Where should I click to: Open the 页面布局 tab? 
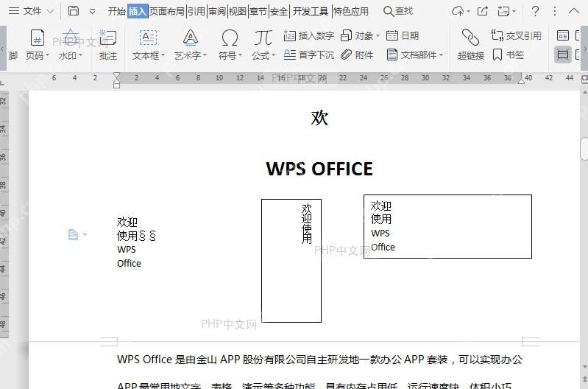[x=167, y=11]
